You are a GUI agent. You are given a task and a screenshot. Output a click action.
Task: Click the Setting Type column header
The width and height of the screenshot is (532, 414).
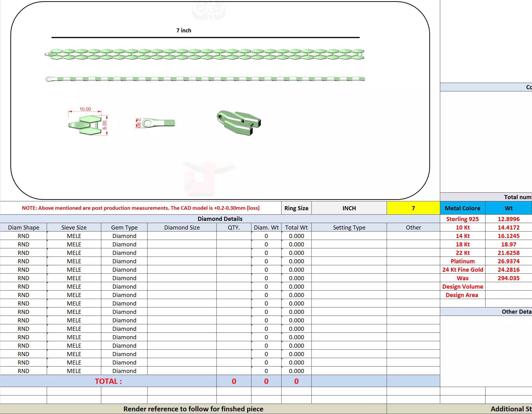349,227
